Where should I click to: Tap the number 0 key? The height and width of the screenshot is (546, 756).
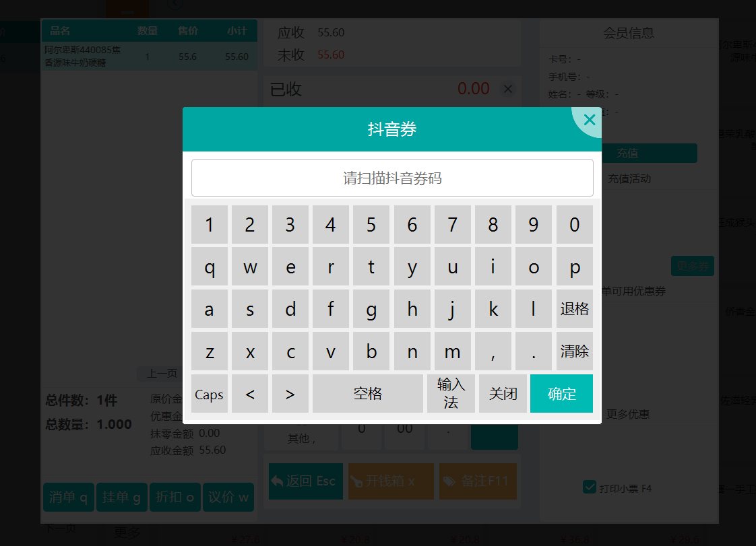(x=575, y=225)
